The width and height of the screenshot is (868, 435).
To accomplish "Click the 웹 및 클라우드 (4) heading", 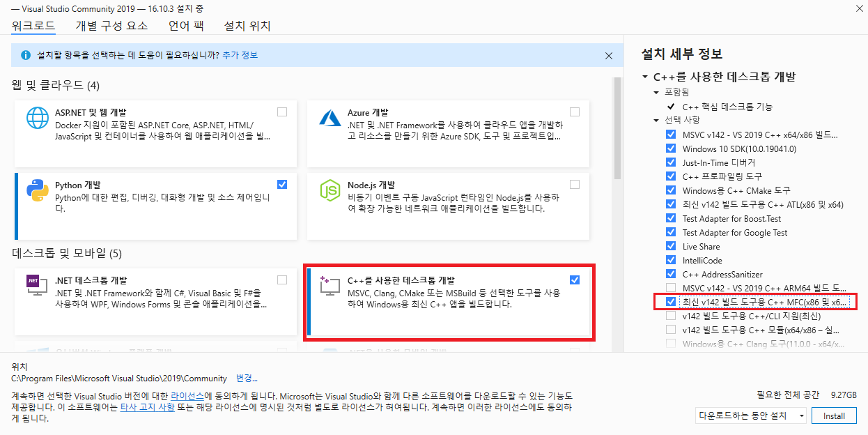I will pyautogui.click(x=56, y=85).
